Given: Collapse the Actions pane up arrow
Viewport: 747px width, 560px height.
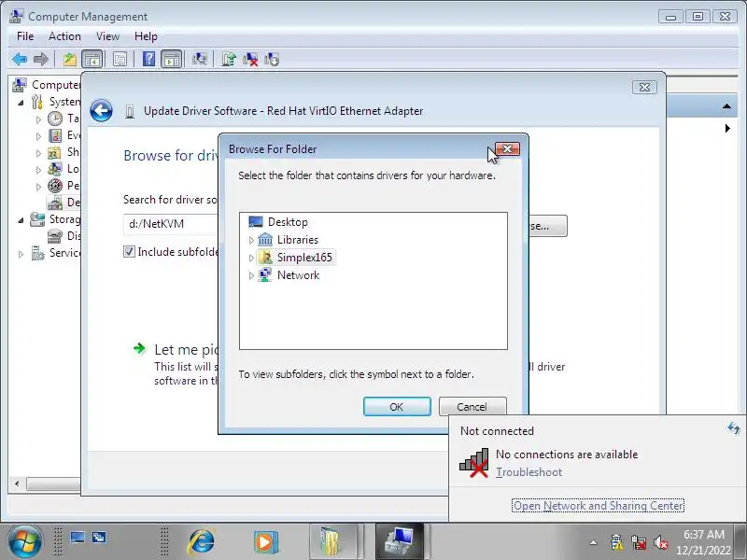Looking at the screenshot, I should click(x=726, y=106).
